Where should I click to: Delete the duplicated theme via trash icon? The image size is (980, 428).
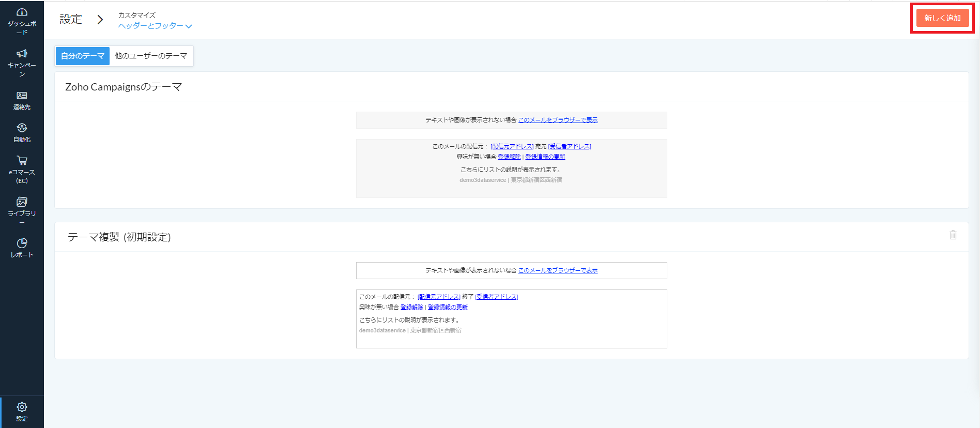pos(953,235)
